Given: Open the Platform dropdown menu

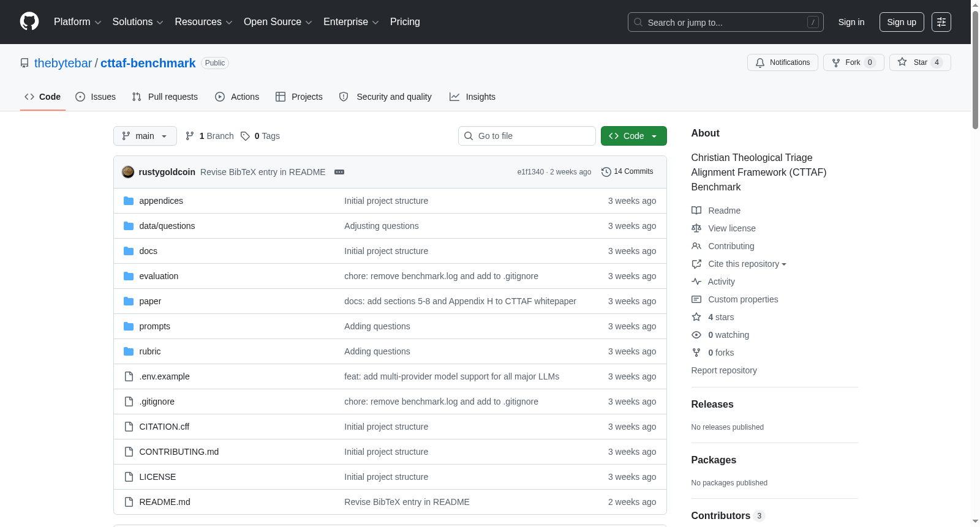Looking at the screenshot, I should (78, 22).
